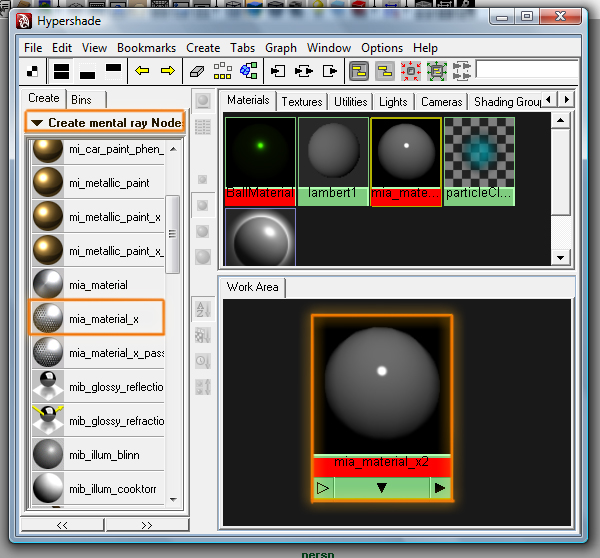Viewport: 600px width, 558px height.
Task: Create mib_illum_blinn node
Action: tap(98, 455)
